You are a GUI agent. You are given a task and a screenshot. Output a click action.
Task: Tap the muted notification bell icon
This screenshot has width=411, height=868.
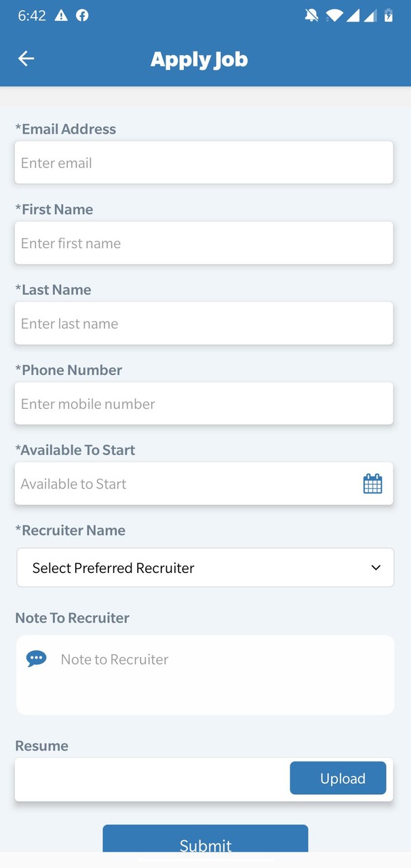(311, 15)
